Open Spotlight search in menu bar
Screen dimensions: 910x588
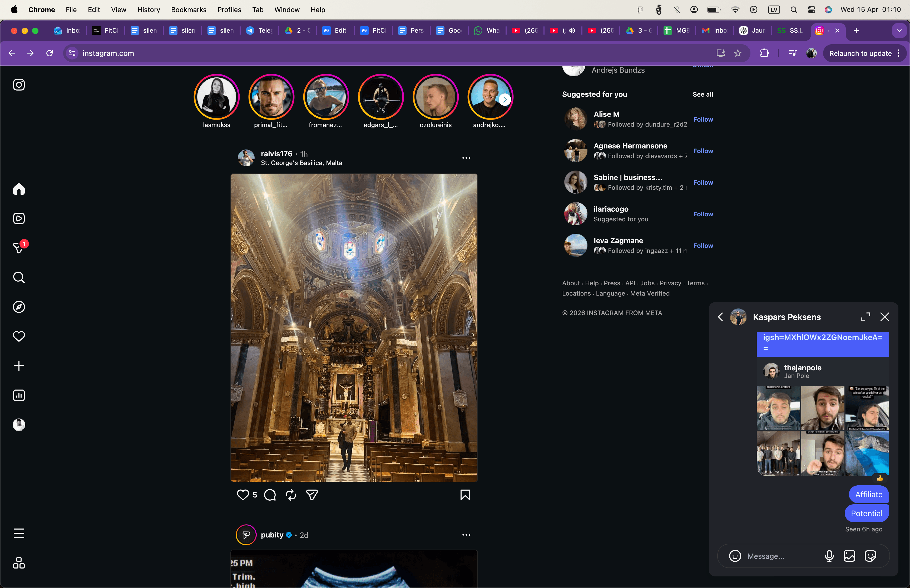[794, 9]
